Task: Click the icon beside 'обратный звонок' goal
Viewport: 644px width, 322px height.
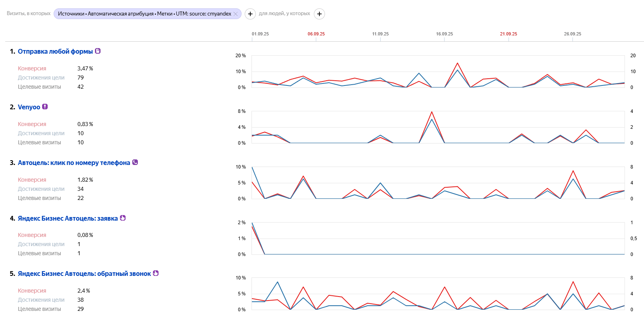Action: (x=156, y=273)
